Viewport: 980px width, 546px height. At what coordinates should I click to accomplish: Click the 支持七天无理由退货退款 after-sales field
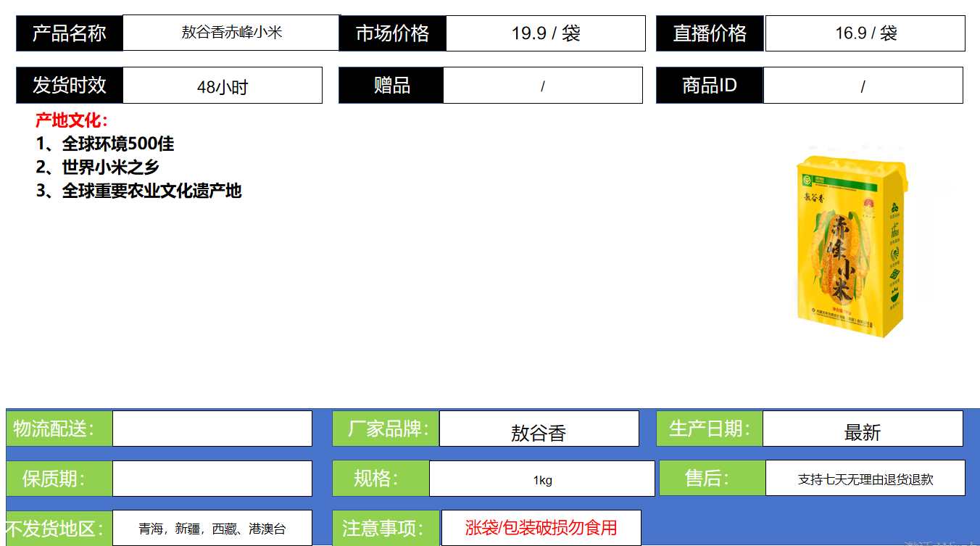pyautogui.click(x=865, y=479)
